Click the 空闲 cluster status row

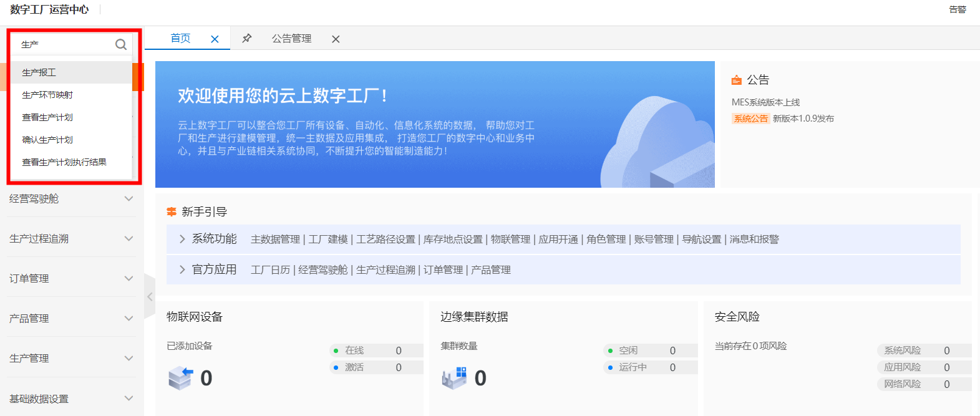[x=650, y=351]
